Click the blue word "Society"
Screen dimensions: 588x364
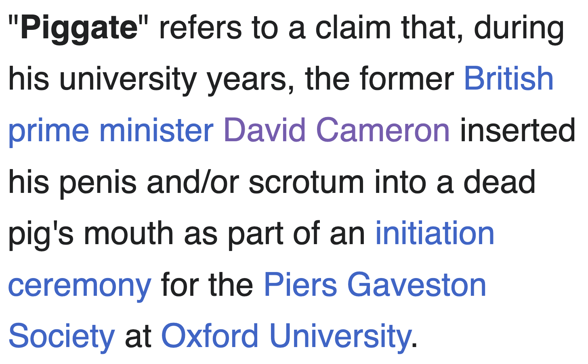tap(61, 336)
